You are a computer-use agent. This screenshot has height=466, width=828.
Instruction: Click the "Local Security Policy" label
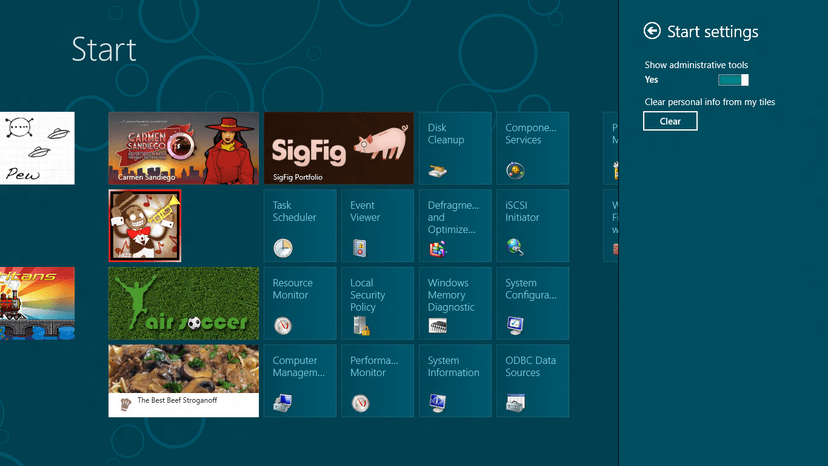368,295
